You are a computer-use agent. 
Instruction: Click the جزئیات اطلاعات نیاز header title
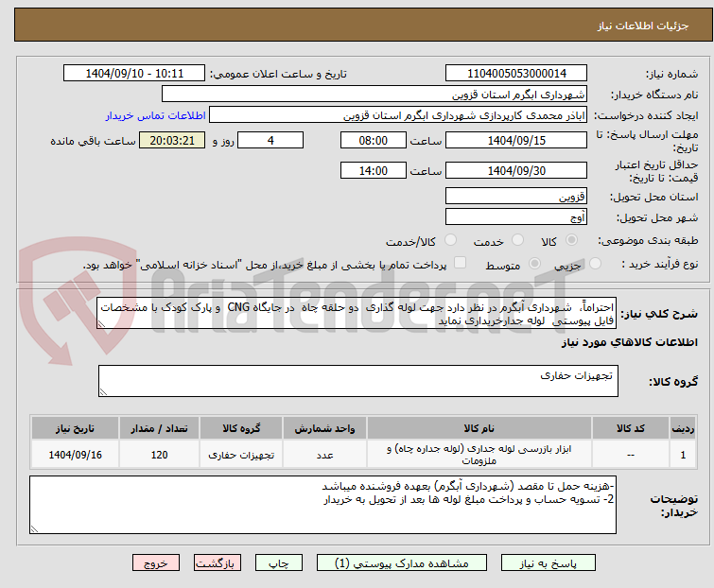tap(643, 26)
